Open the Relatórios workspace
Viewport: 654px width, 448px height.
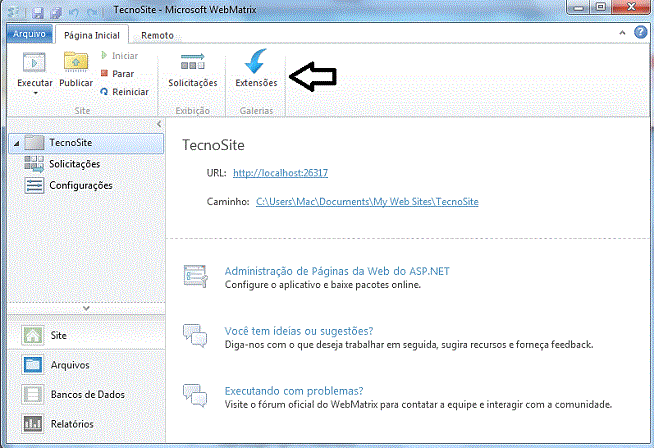(x=86, y=424)
